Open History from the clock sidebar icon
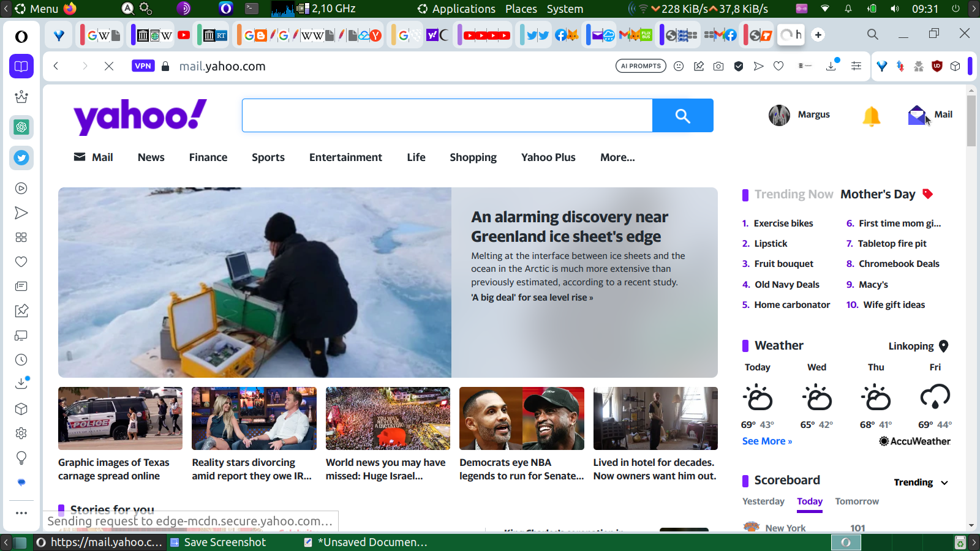 21,360
